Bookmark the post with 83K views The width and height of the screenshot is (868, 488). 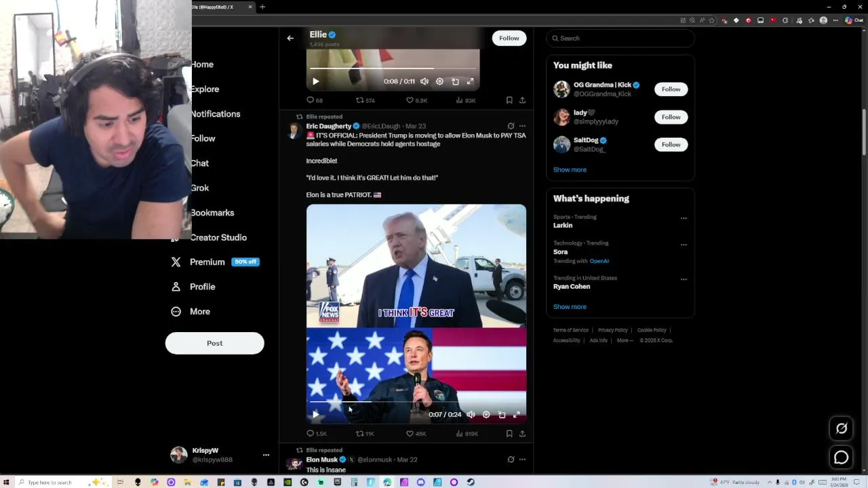(x=509, y=100)
